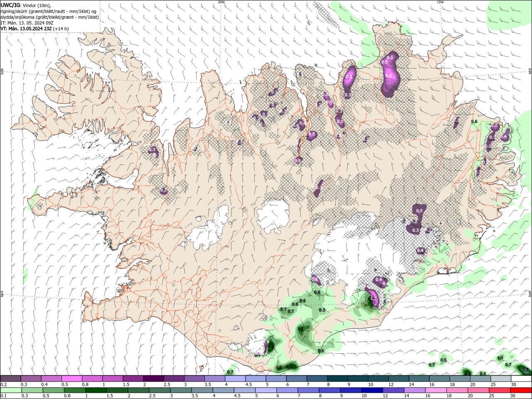Pick the medium green 0.5 swatch in lower legend
532x399 pixels.
(53, 390)
